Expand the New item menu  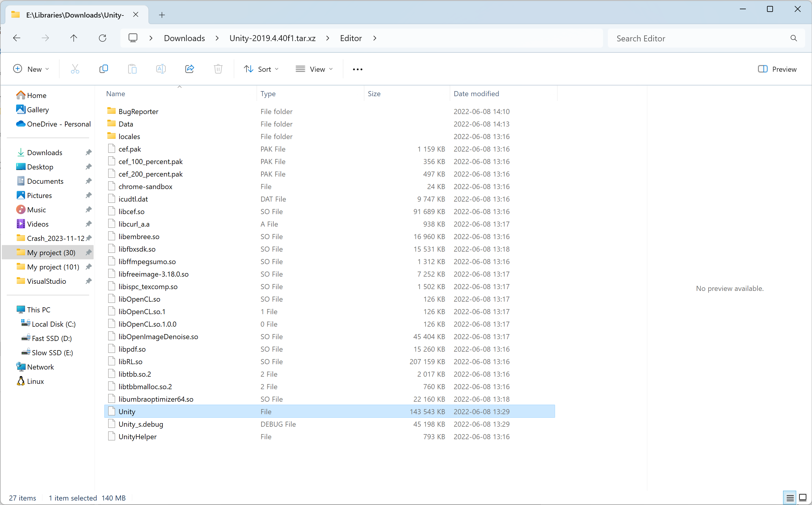(31, 69)
